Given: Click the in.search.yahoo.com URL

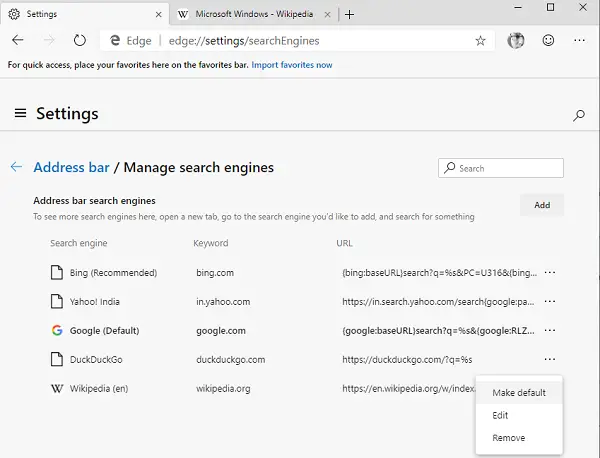Looking at the screenshot, I should tap(438, 302).
